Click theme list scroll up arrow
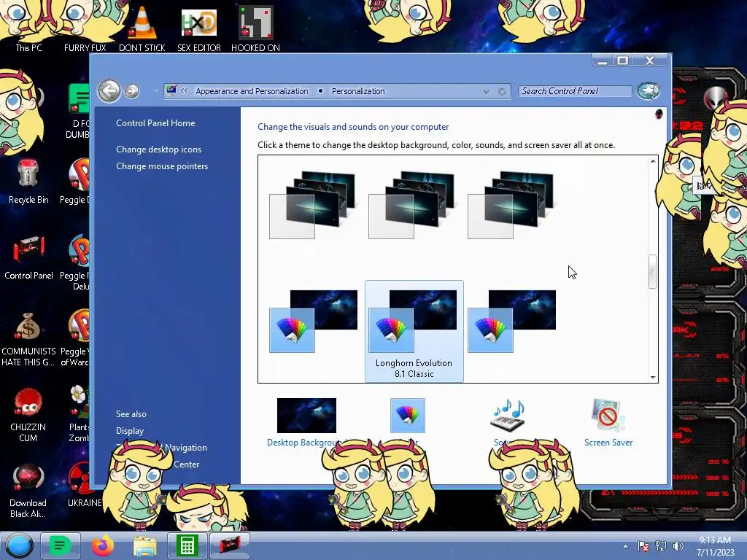 click(653, 161)
